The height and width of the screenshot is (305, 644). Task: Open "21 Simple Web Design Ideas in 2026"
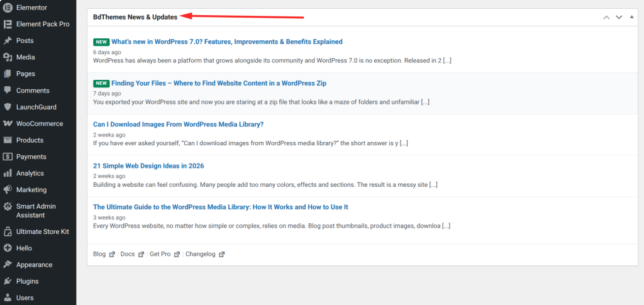[x=148, y=166]
